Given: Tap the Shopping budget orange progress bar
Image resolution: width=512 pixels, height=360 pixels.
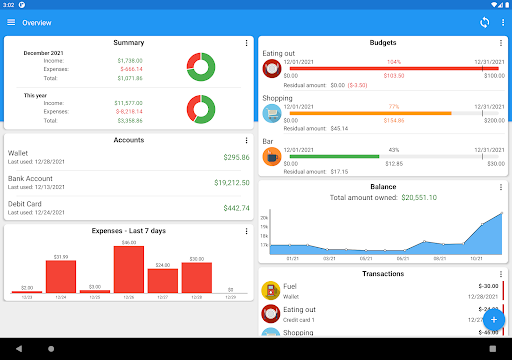Looking at the screenshot, I should (x=370, y=113).
